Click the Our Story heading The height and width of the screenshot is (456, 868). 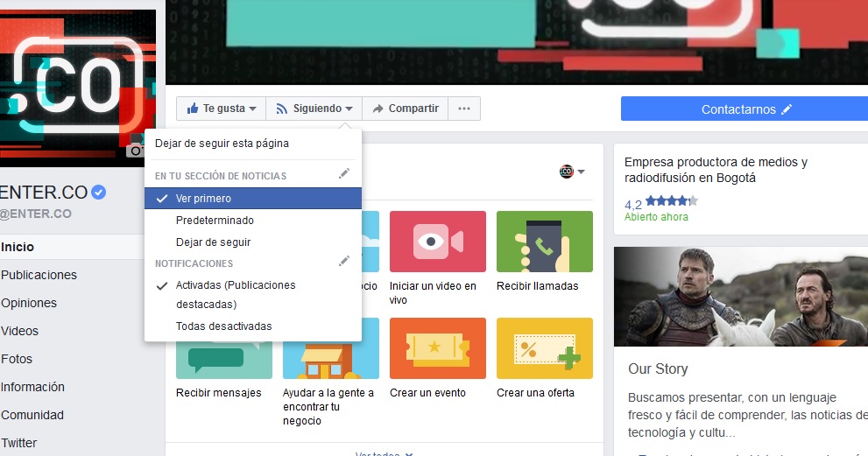[658, 368]
